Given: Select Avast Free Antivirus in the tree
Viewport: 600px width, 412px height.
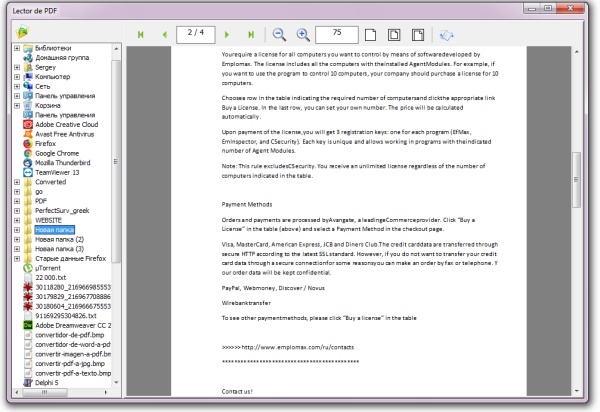Looking at the screenshot, I should [65, 134].
